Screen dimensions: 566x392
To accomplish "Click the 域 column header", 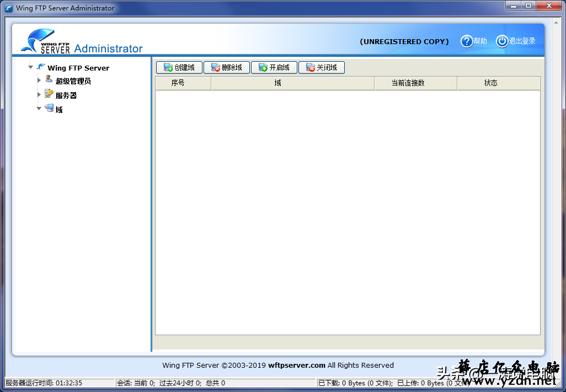I will point(293,83).
